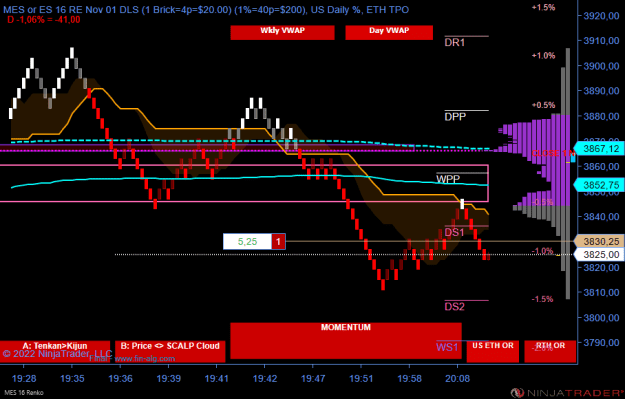Viewport: 625px width, 399px height.
Task: Click the 3920,00 price axis label
Action: tap(601, 16)
